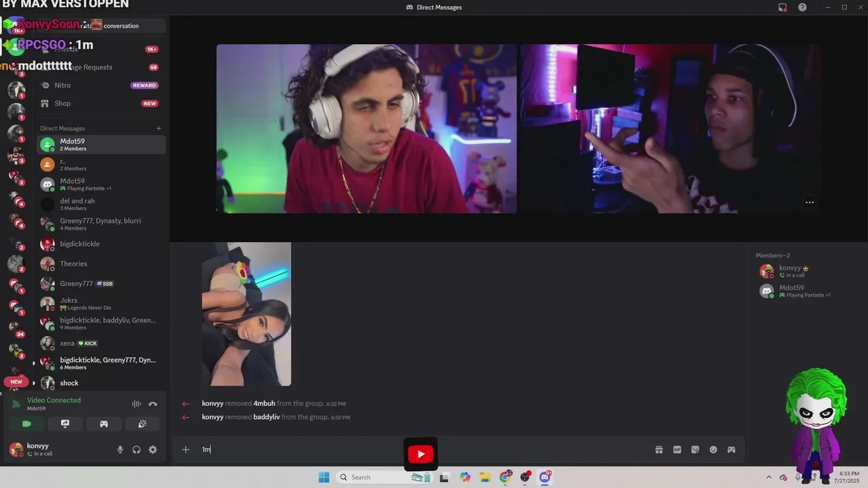The image size is (868, 488).
Task: Open the 9 Members bigdicktickle, baddyliv group
Action: (101, 323)
